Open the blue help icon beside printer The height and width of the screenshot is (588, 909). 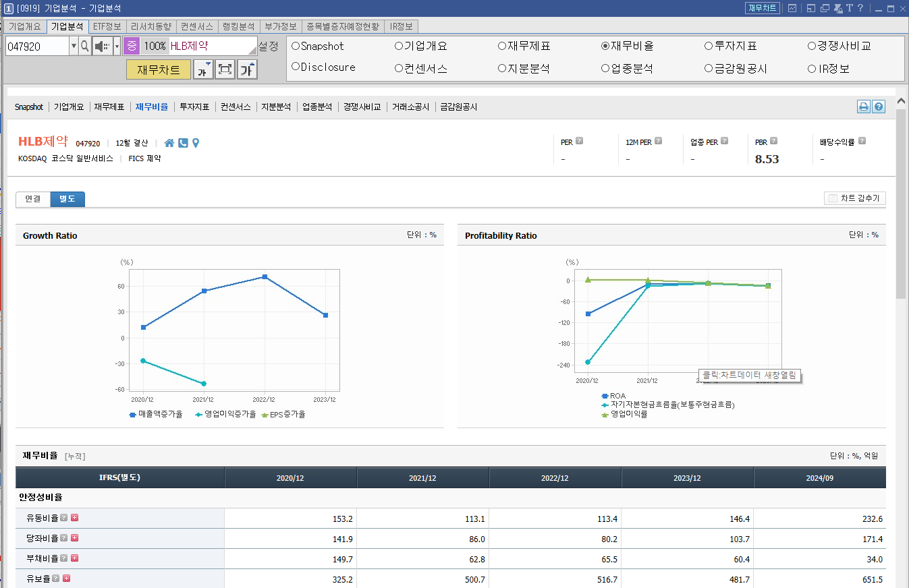click(x=879, y=107)
